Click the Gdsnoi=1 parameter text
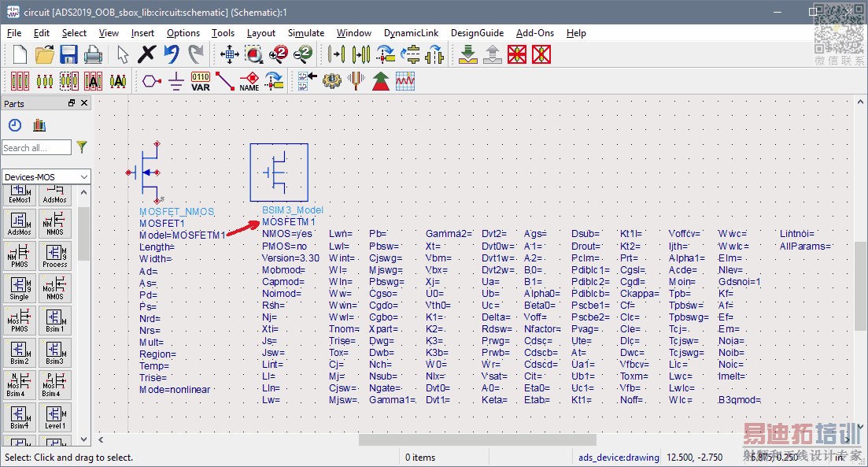Viewport: 868px width, 467px height. point(739,281)
